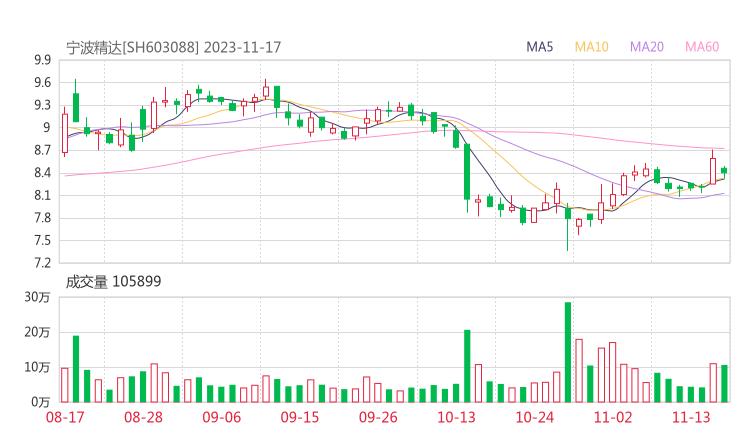Click the 10万 volume axis label
Screen dimensions: 740x440
[x=37, y=367]
